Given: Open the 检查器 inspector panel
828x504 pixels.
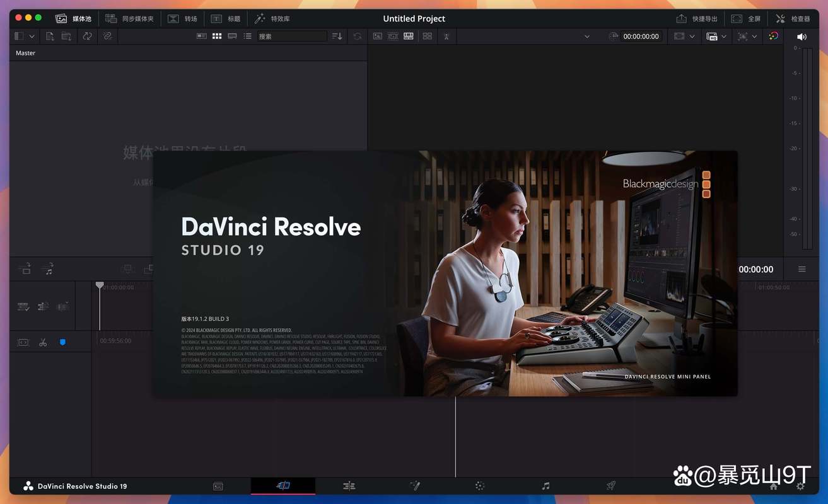Looking at the screenshot, I should pos(793,19).
